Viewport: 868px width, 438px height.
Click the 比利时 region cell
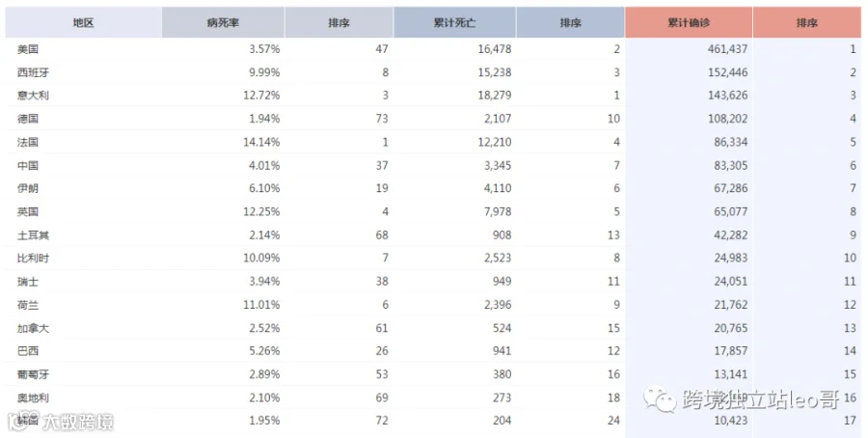tap(33, 258)
